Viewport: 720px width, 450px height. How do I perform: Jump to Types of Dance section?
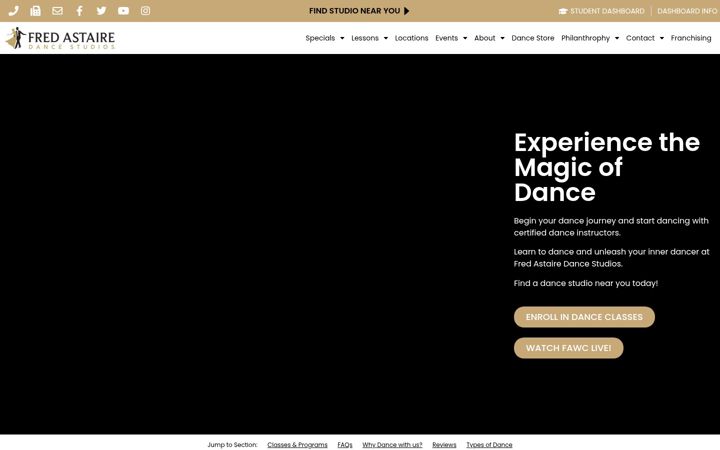click(x=489, y=445)
